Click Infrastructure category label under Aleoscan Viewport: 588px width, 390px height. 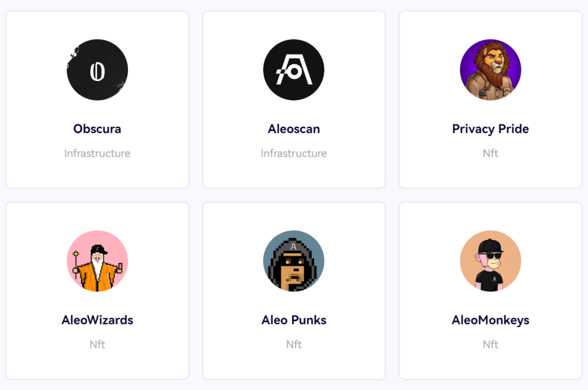click(x=293, y=153)
